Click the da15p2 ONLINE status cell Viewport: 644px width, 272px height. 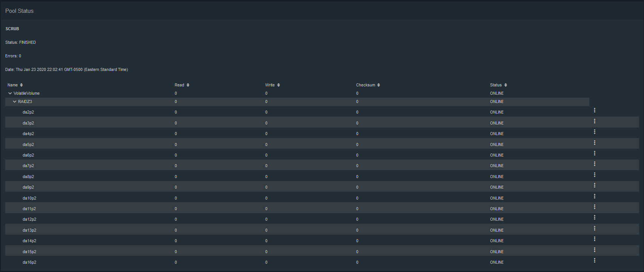(497, 252)
